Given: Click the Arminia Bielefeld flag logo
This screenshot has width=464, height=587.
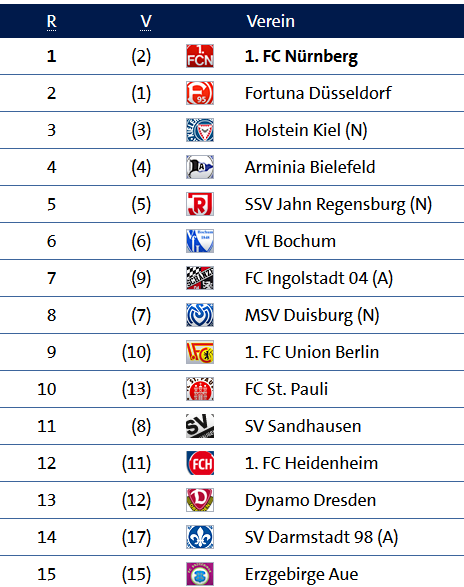Looking at the screenshot, I should pyautogui.click(x=200, y=167).
